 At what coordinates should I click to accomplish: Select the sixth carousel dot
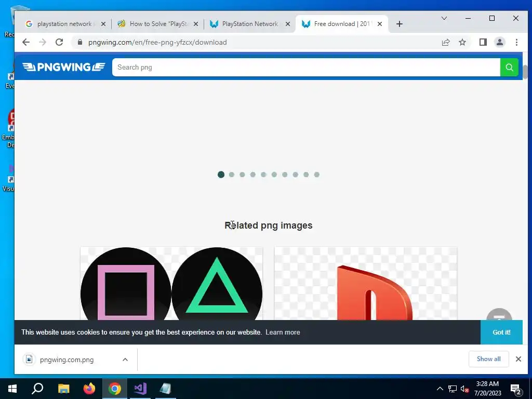274,175
